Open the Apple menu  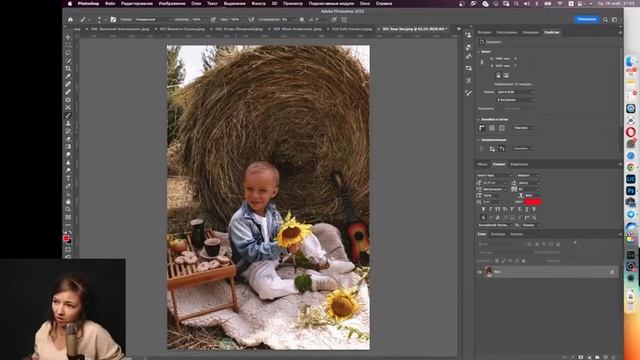pyautogui.click(x=70, y=4)
